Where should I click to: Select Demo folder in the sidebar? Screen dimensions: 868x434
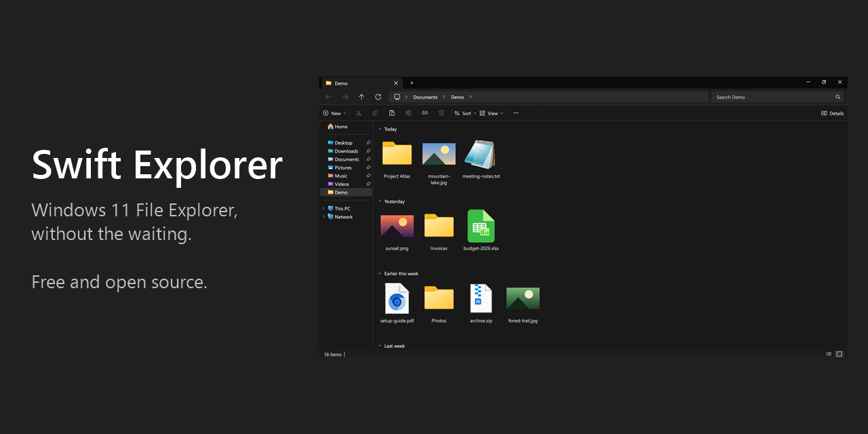click(346, 192)
